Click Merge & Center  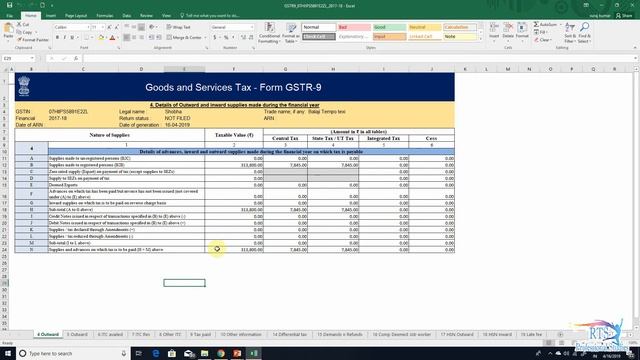tap(184, 38)
